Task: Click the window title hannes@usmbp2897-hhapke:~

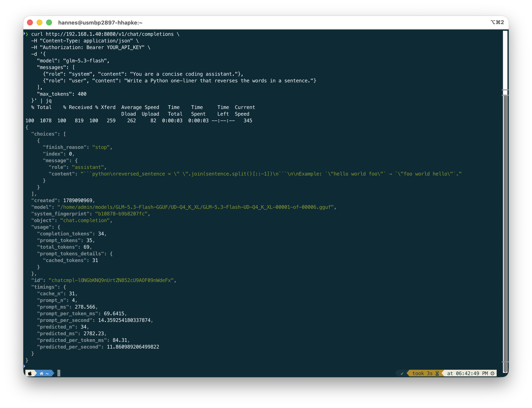Action: (x=100, y=23)
